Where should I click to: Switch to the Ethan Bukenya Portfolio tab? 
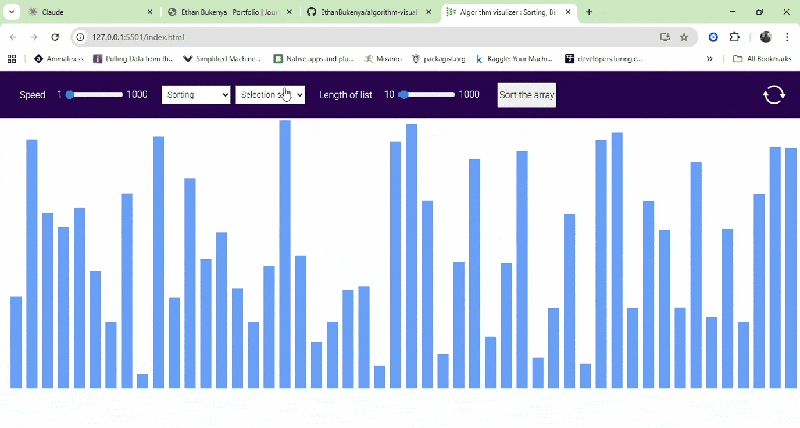click(228, 12)
